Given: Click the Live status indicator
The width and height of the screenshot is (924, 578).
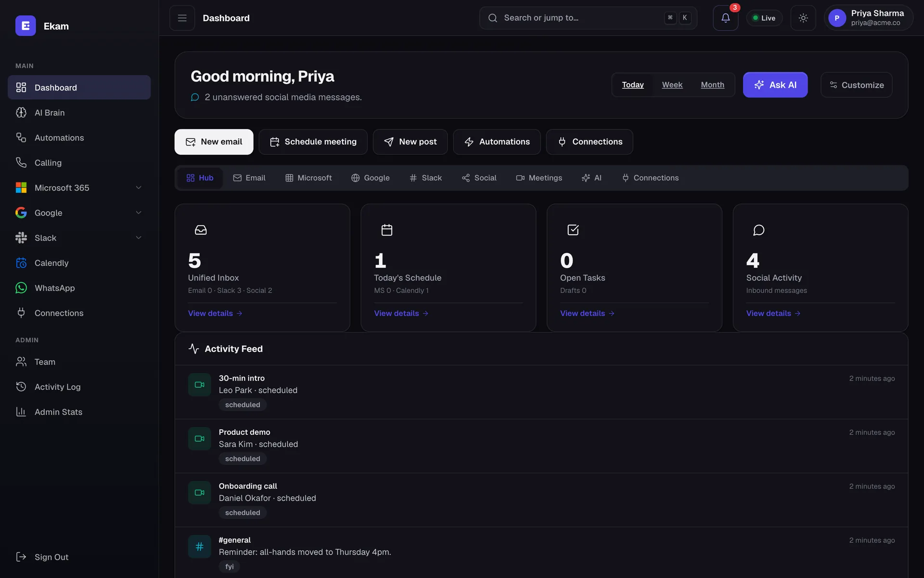Looking at the screenshot, I should coord(764,18).
